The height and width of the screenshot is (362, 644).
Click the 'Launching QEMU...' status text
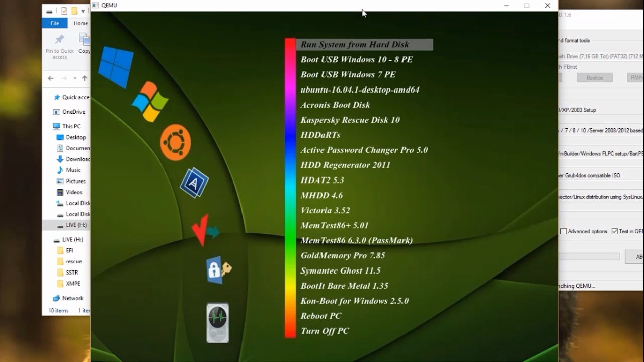pos(577,286)
